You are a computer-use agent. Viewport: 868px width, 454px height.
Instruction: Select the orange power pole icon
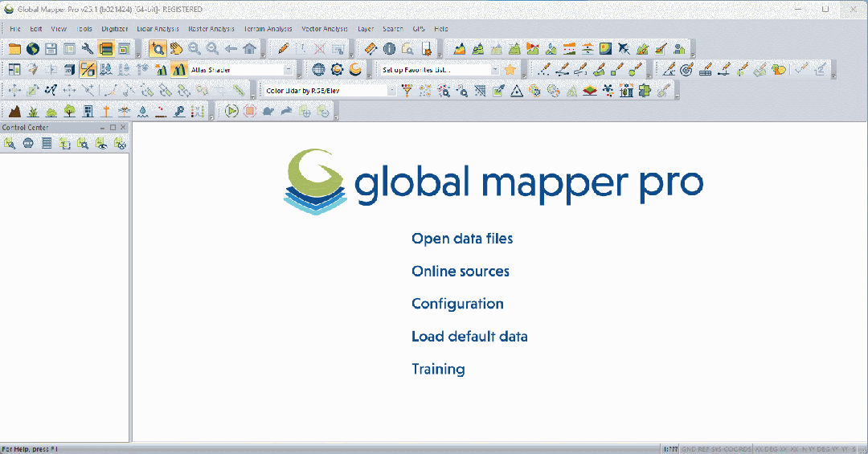point(106,111)
